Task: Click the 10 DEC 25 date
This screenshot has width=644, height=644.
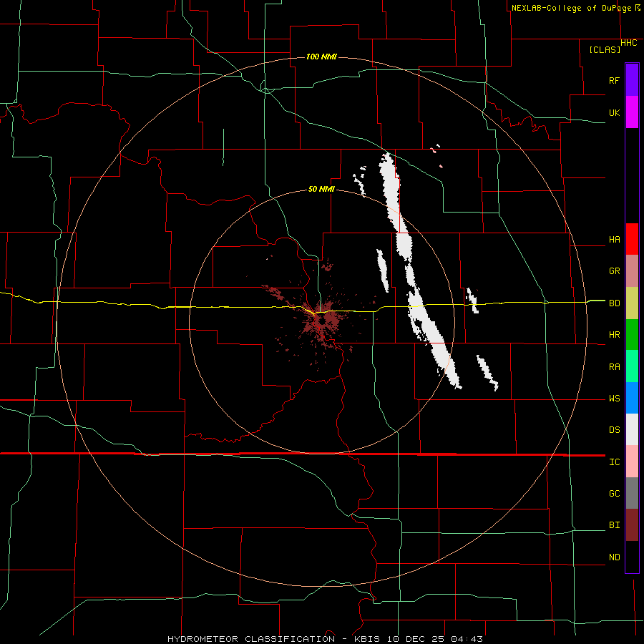Action: pyautogui.click(x=414, y=639)
